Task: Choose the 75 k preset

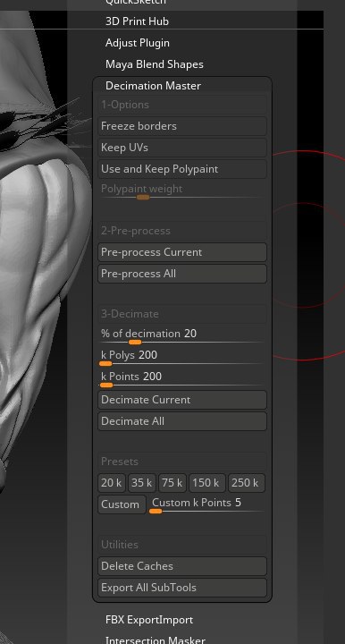Action: click(172, 483)
